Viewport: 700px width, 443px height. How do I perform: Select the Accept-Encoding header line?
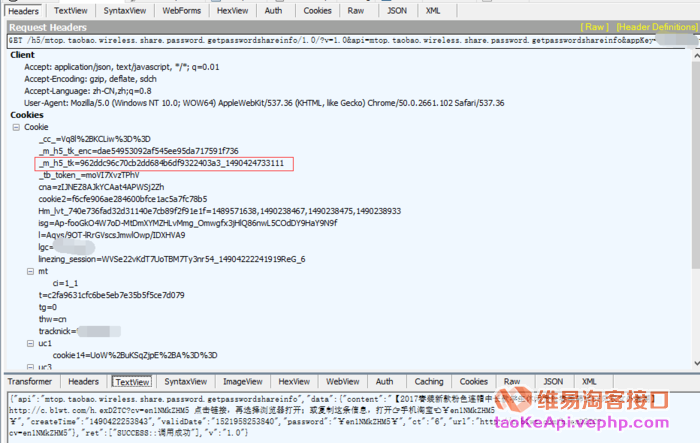pos(90,79)
